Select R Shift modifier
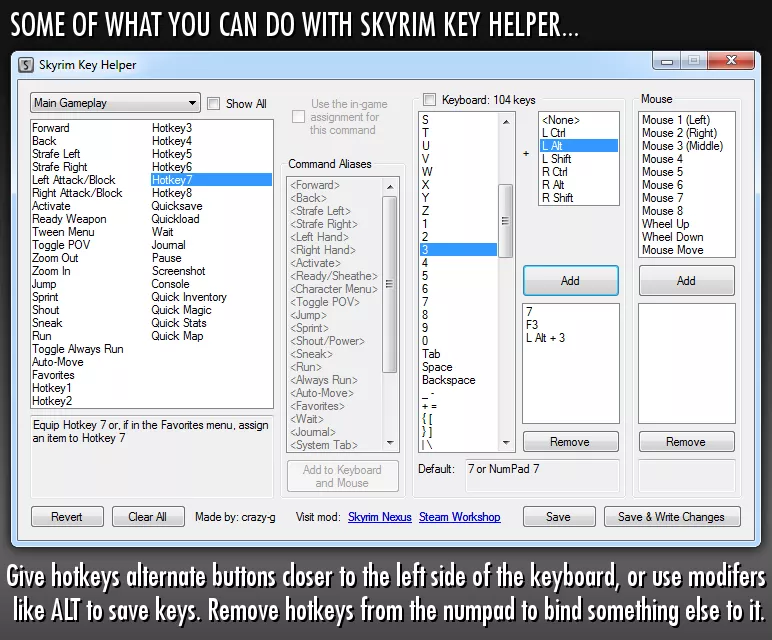Screen dimensions: 772x640 pyautogui.click(x=557, y=198)
